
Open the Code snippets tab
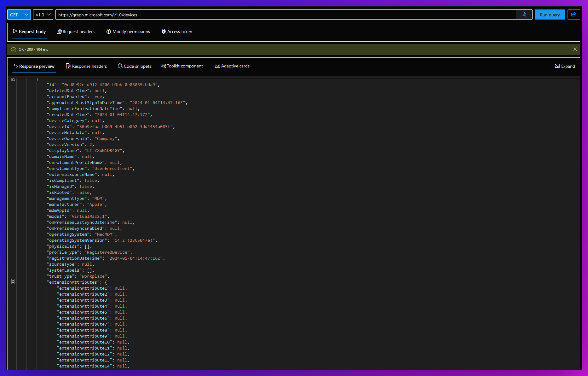[135, 66]
